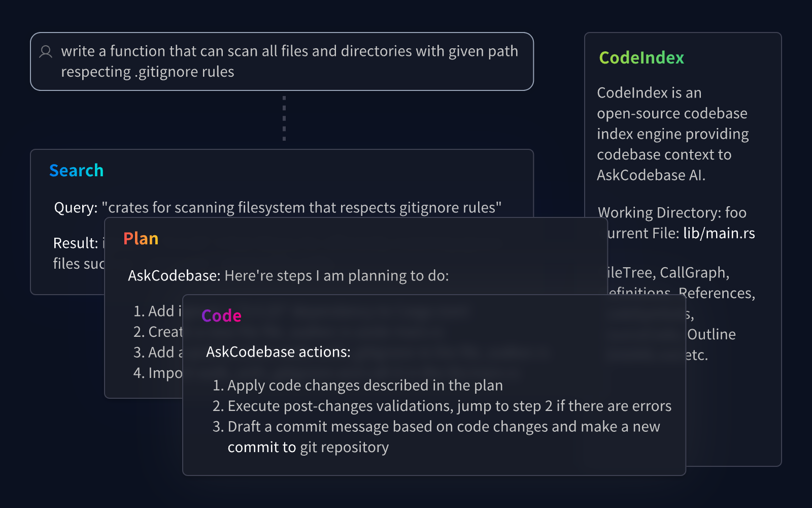812x508 pixels.
Task: Click the "Execute post-changes validations" step
Action: 449,406
